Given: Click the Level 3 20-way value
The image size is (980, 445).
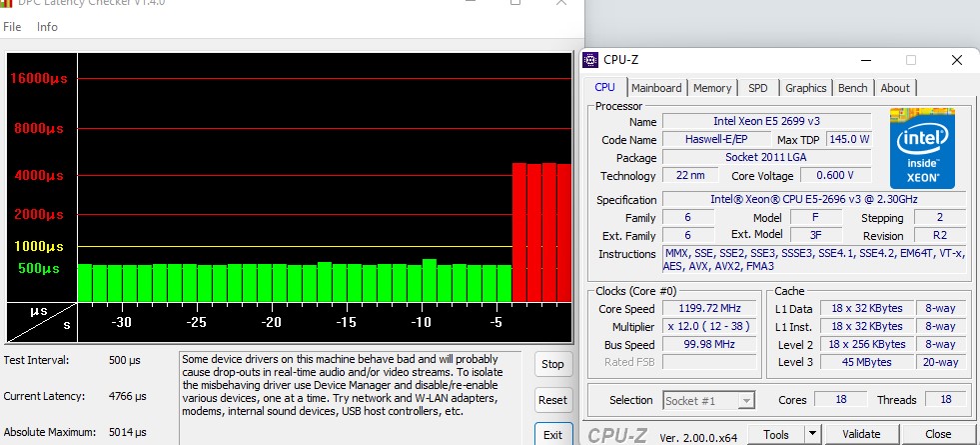Looking at the screenshot, I should tap(941, 362).
